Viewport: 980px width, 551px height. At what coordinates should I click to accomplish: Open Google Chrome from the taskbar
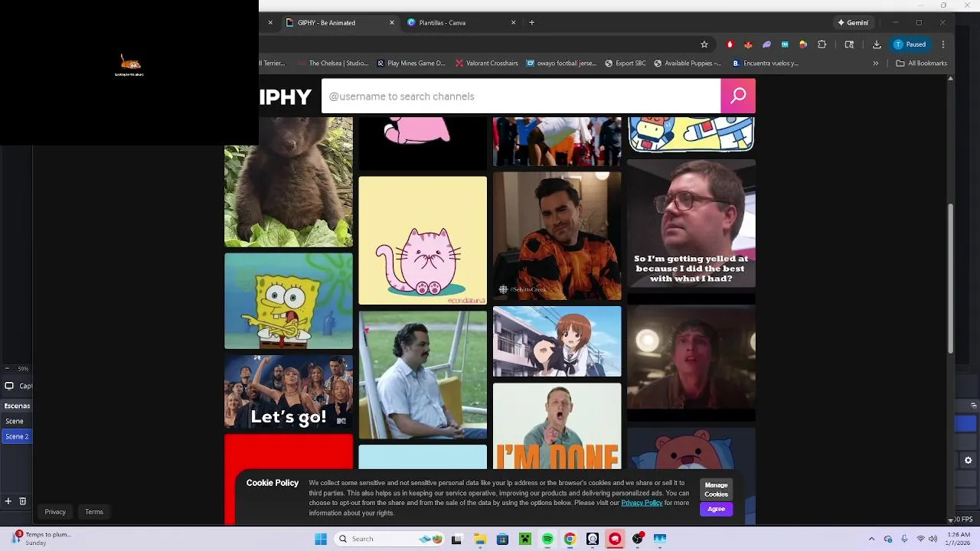(x=570, y=539)
